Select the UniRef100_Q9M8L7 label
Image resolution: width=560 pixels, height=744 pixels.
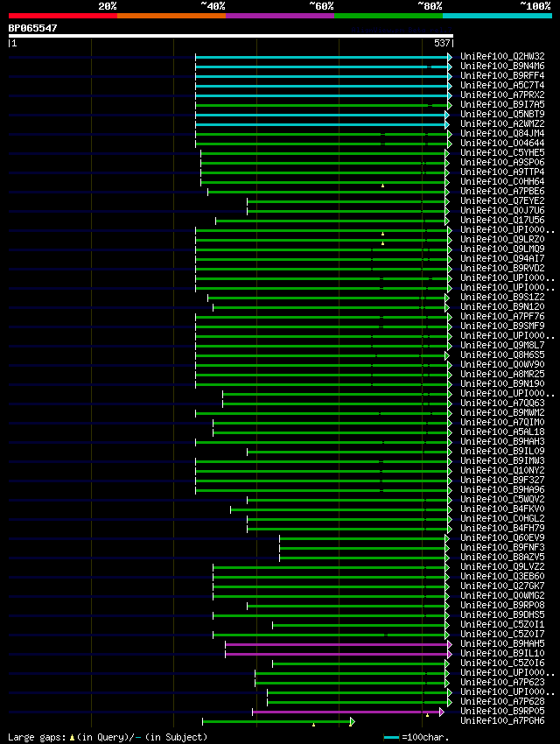pos(502,345)
